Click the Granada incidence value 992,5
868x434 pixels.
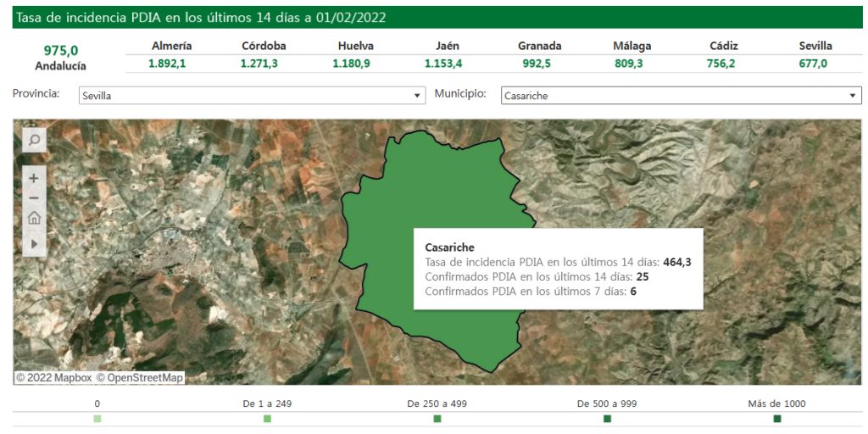pyautogui.click(x=539, y=64)
